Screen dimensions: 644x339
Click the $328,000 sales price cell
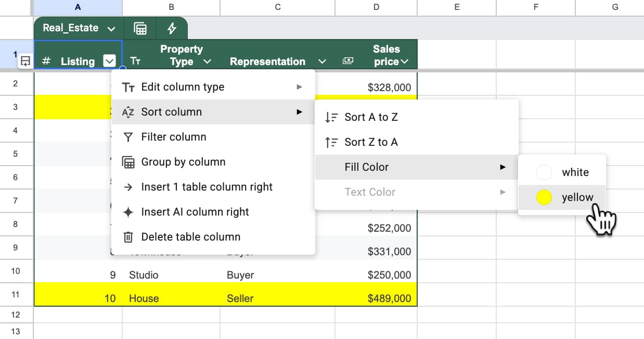[376, 84]
